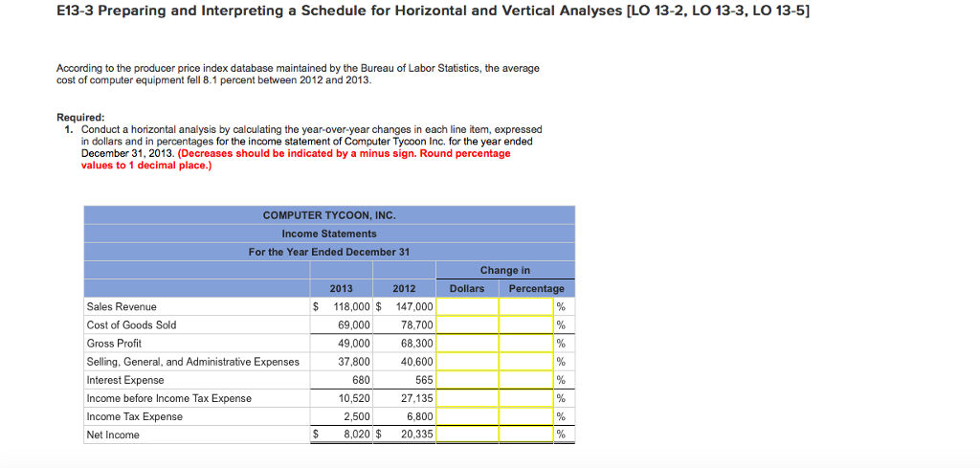
Task: Click the 2013 Gross Profit value 49,000
Action: tap(355, 343)
